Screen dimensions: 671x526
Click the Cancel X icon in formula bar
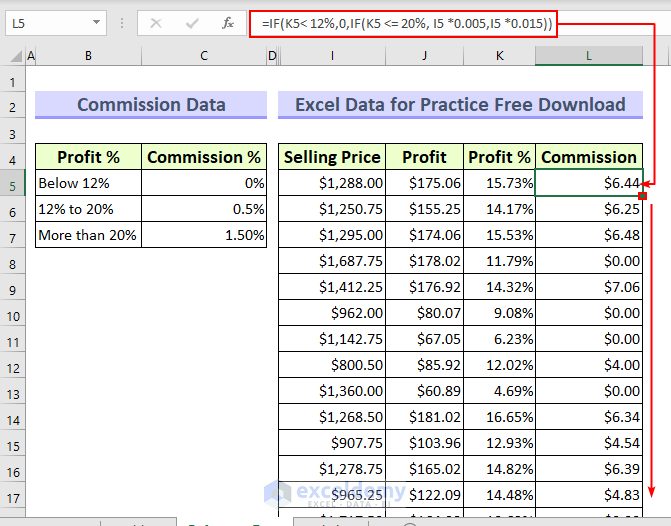pyautogui.click(x=155, y=23)
